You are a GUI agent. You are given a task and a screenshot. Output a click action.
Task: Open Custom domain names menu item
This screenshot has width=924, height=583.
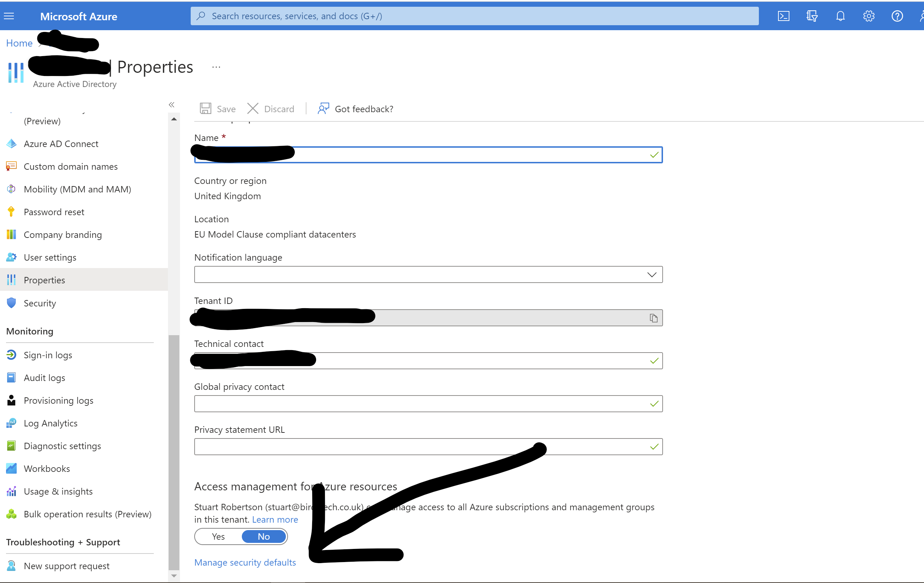click(71, 167)
